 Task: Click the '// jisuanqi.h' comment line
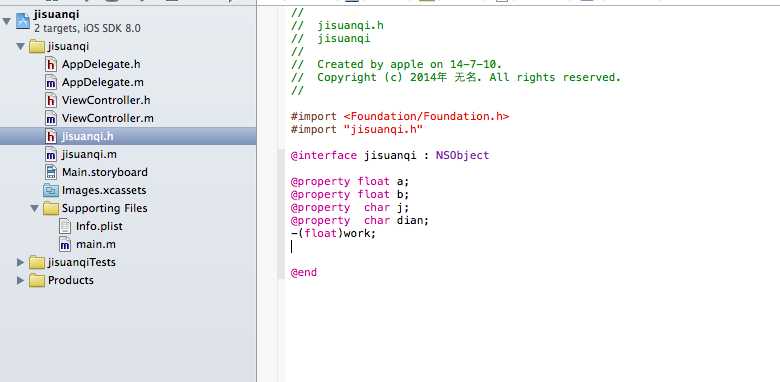[337, 25]
